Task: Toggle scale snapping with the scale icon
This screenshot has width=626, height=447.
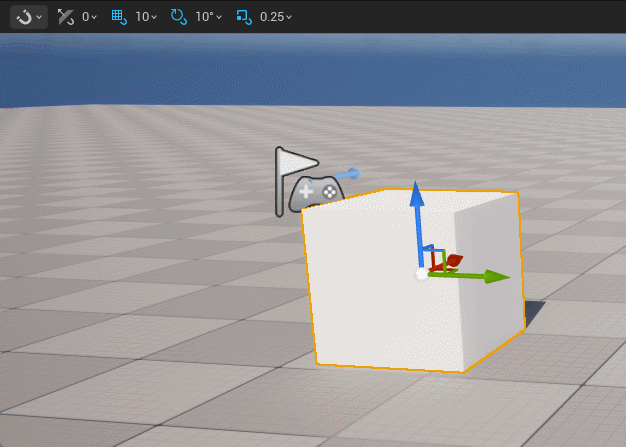Action: click(x=244, y=17)
